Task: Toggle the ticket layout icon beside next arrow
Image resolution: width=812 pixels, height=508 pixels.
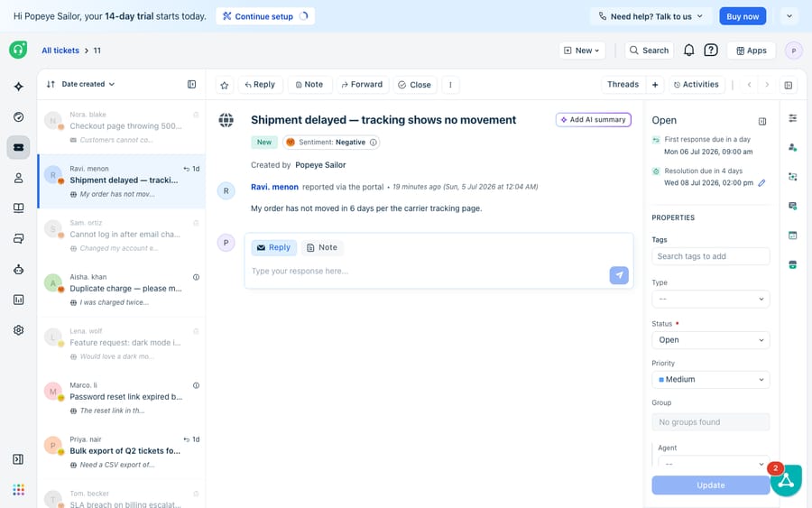Action: pos(789,85)
